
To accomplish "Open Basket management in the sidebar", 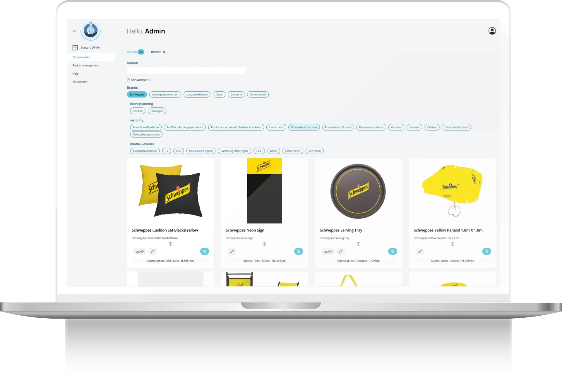I will 86,65.
